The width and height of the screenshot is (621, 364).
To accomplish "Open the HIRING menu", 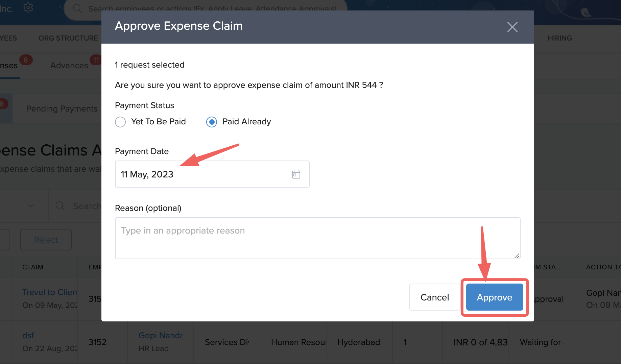I will click(559, 38).
